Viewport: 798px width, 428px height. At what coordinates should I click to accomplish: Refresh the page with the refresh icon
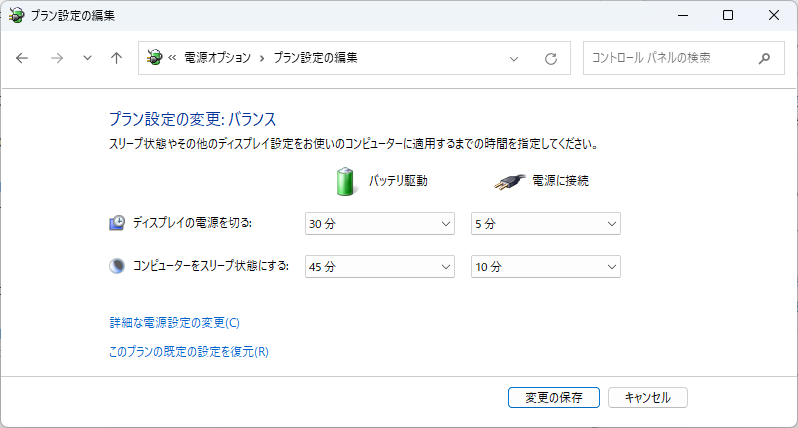(551, 59)
